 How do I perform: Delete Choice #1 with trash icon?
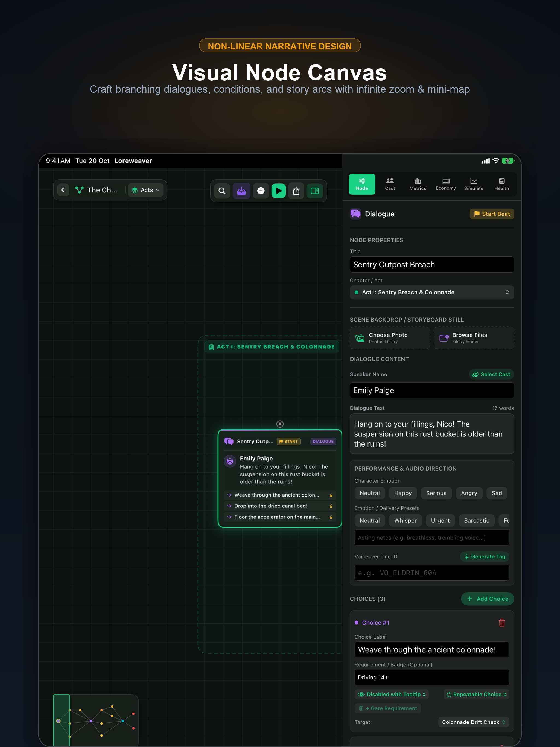click(502, 622)
